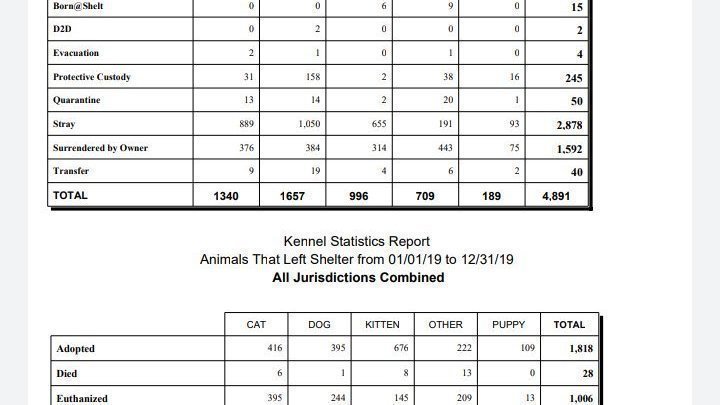Select the Adopted row label
The image size is (720, 405).
coord(76,349)
